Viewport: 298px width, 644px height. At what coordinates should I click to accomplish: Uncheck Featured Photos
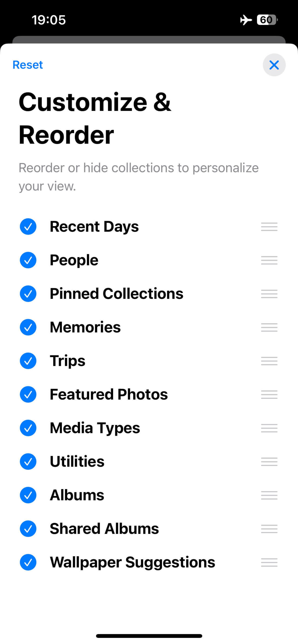click(x=28, y=394)
